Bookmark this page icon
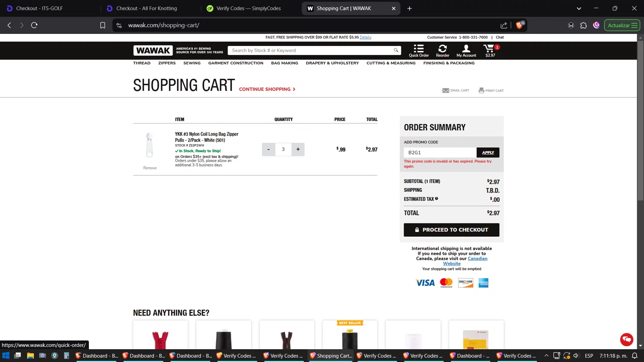The height and width of the screenshot is (362, 644). [103, 25]
